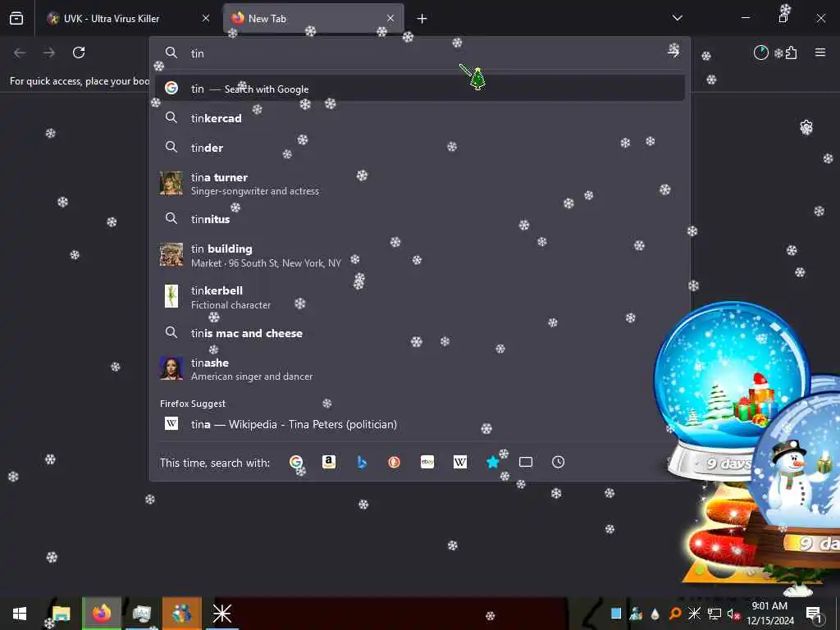Go forward with the forward arrow
Image resolution: width=840 pixels, height=630 pixels.
49,52
